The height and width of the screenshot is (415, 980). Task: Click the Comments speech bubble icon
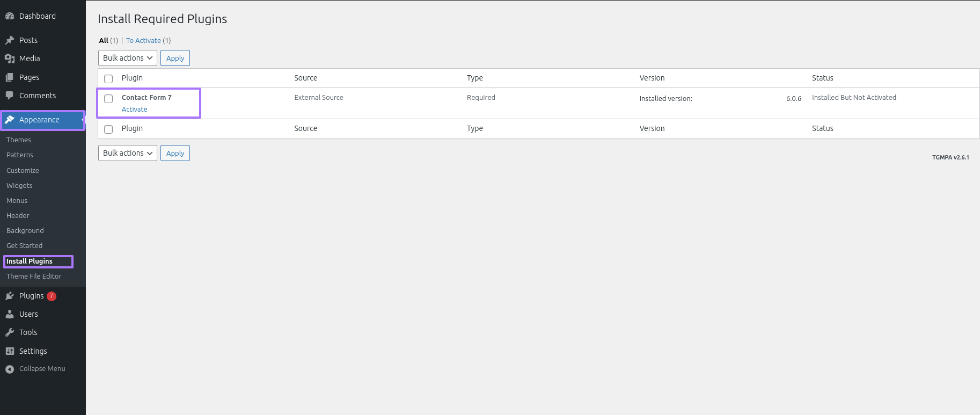(10, 96)
